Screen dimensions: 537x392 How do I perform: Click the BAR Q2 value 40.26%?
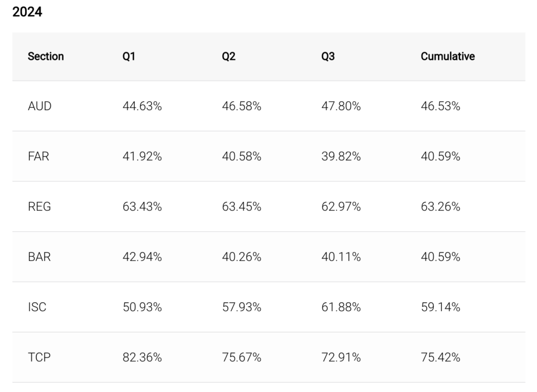(x=241, y=257)
